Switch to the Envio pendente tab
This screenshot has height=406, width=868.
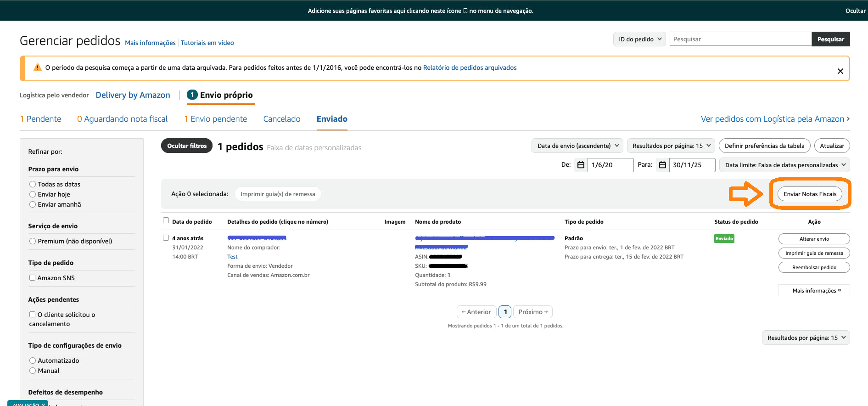pyautogui.click(x=216, y=119)
